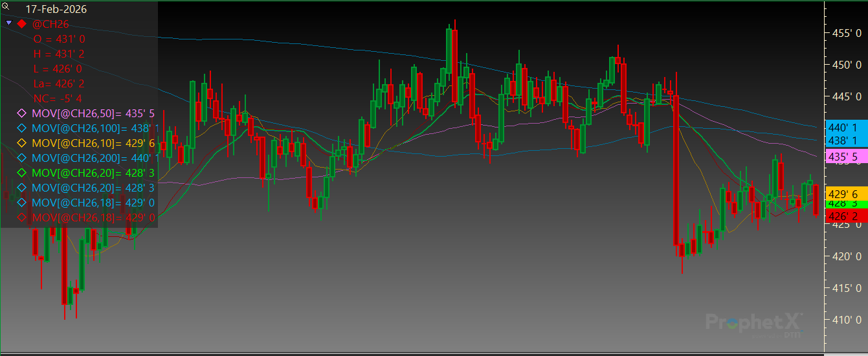Click the 17-Feb-2026 date label
Screen dimensions: 868x356
pos(55,10)
